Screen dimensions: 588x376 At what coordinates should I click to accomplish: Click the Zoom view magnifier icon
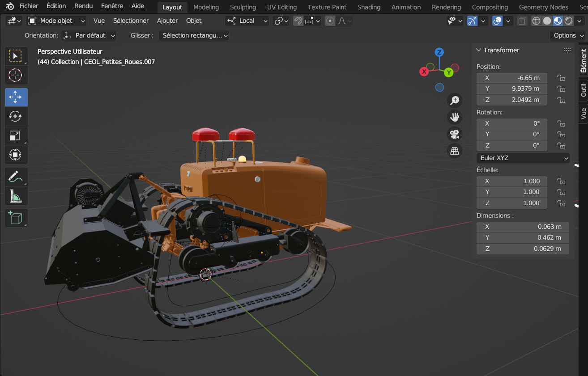455,100
